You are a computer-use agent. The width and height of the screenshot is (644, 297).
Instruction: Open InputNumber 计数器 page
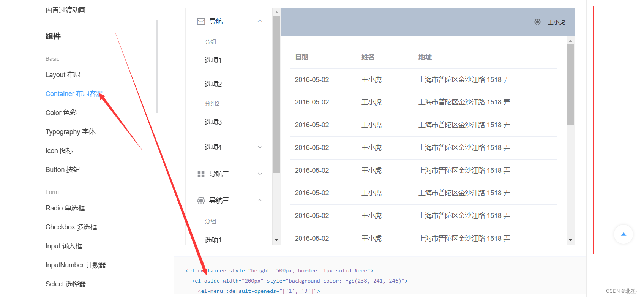click(76, 265)
